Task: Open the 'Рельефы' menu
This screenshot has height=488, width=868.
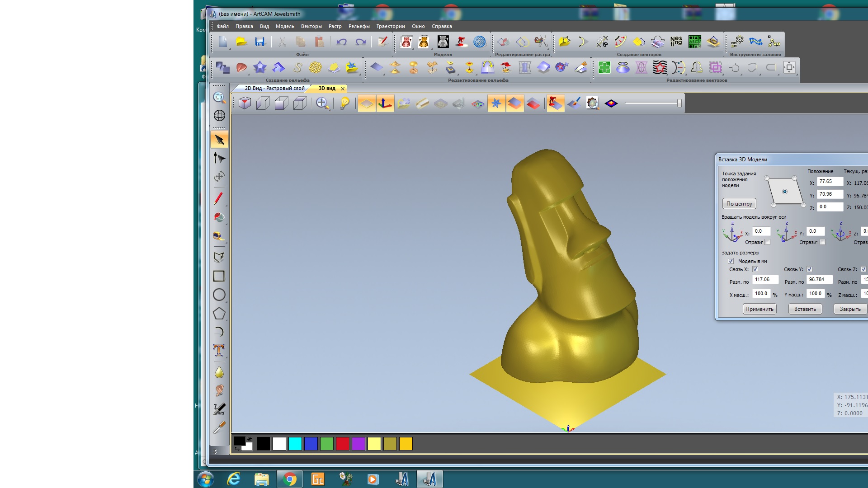Action: click(x=359, y=26)
